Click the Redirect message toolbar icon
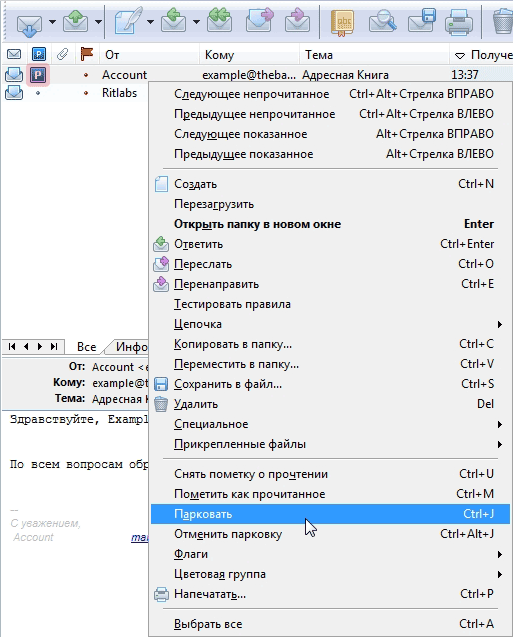The height and width of the screenshot is (637, 513). [x=297, y=21]
